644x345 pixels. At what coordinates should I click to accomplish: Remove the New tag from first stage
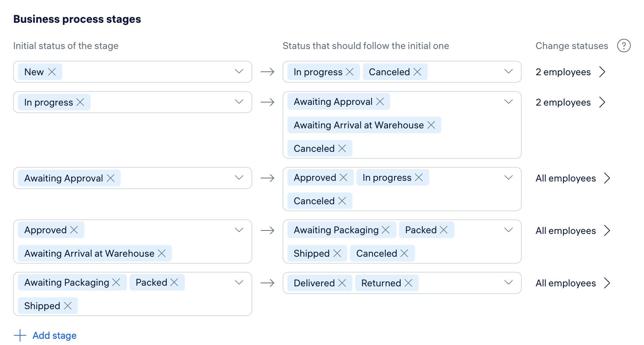point(52,72)
